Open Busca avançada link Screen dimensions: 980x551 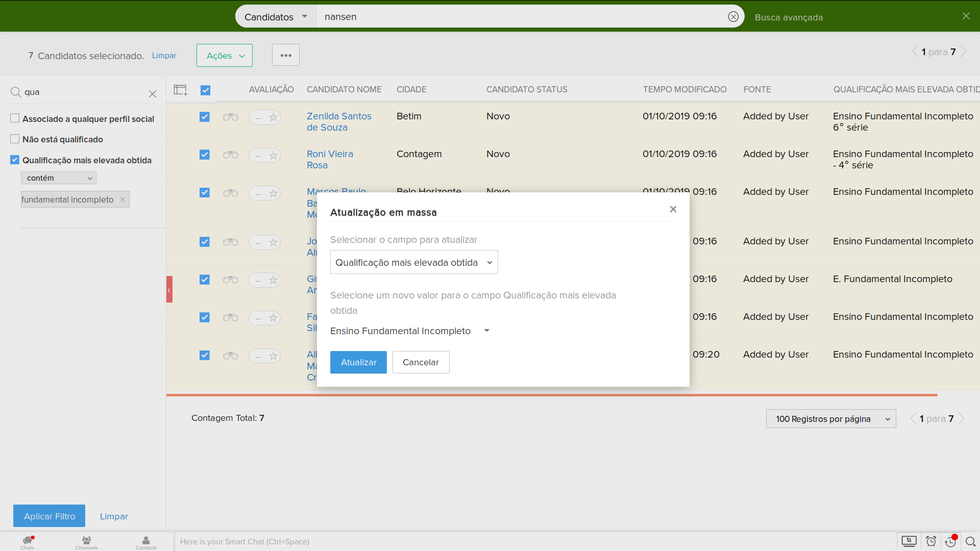(789, 17)
